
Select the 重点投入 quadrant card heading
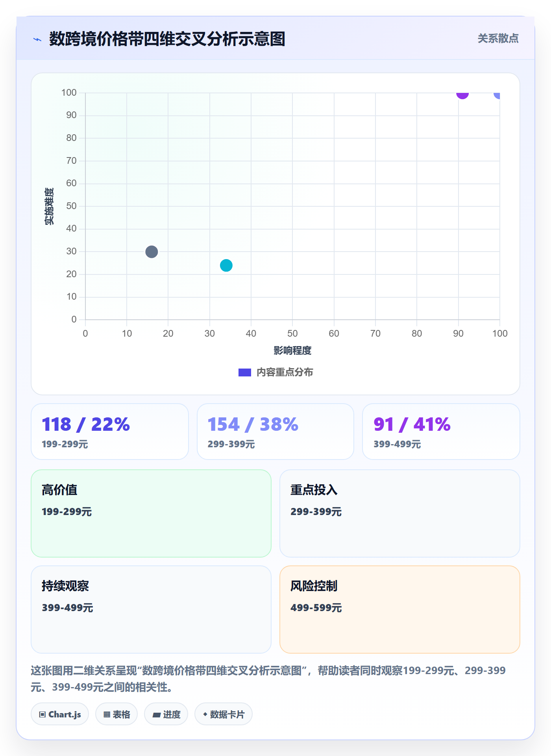314,490
